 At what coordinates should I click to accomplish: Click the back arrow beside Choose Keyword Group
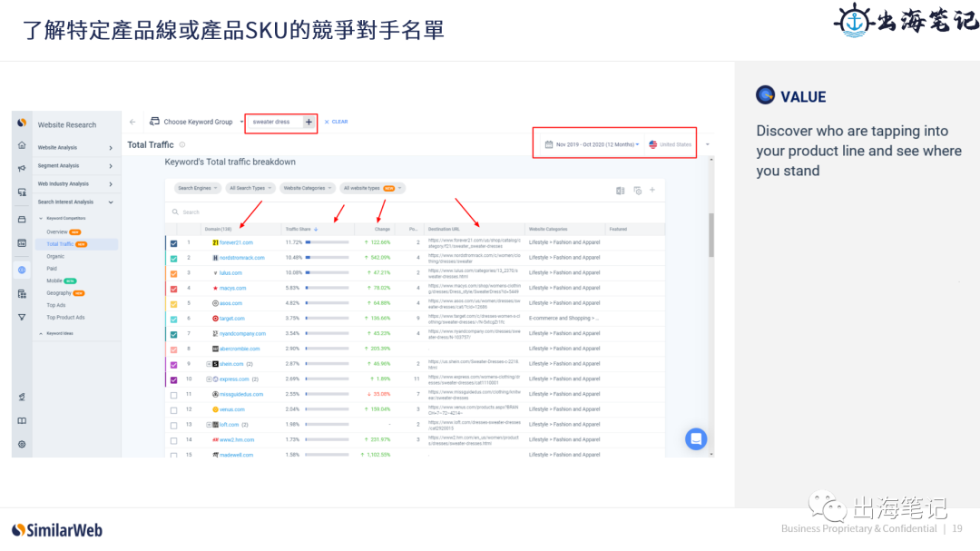[132, 122]
